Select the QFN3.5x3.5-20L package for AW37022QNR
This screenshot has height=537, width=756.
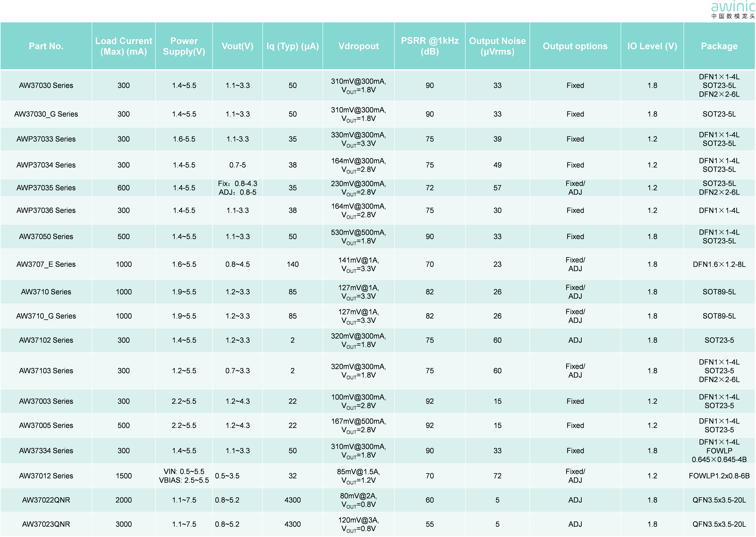[x=719, y=500]
